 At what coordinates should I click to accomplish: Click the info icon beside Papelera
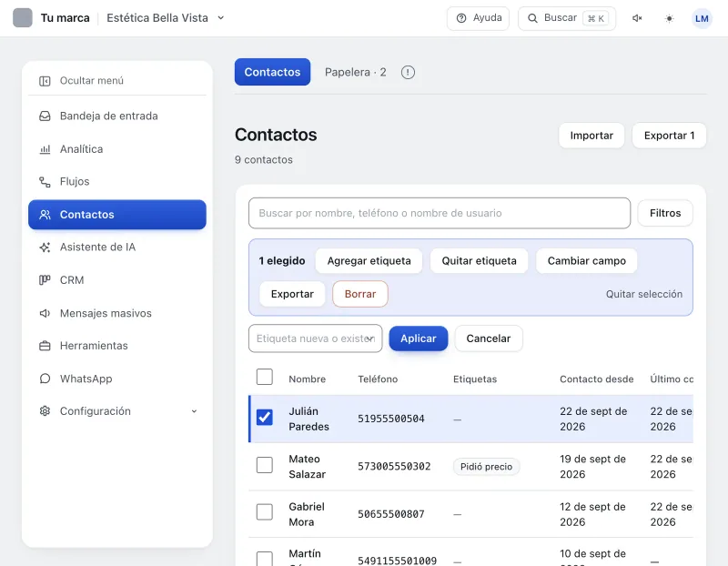[x=408, y=73]
